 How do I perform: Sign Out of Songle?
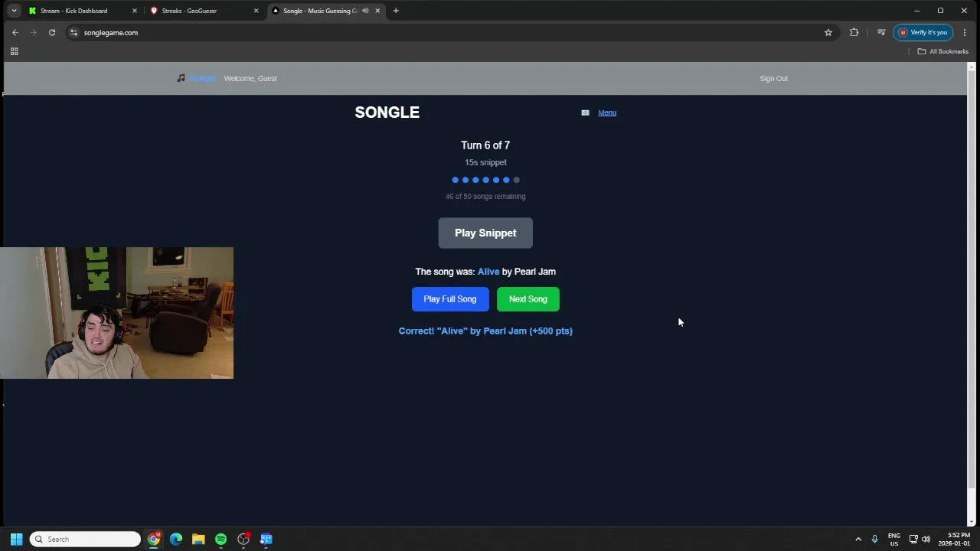click(773, 78)
